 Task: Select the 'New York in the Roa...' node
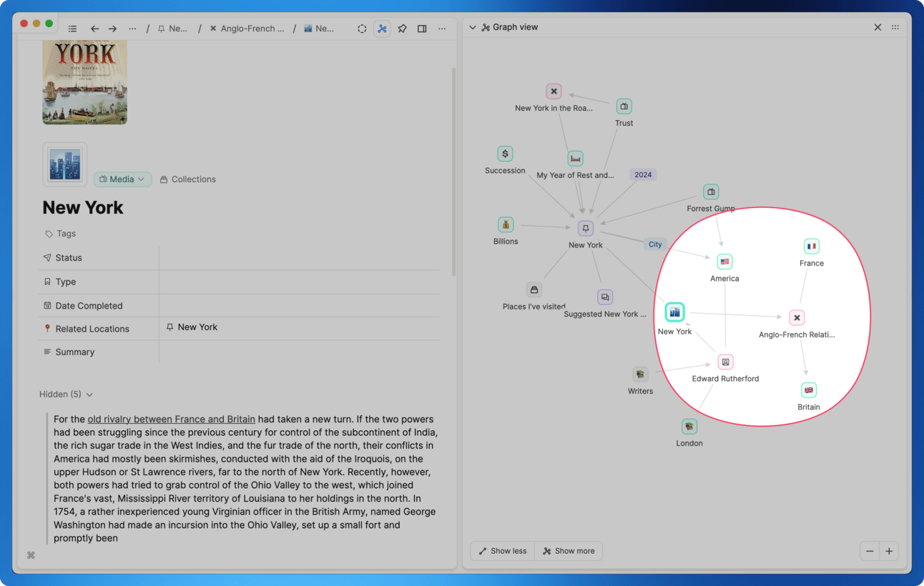coord(554,91)
